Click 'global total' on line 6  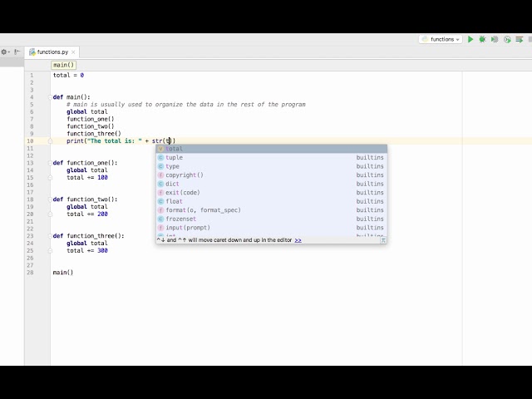(86, 111)
